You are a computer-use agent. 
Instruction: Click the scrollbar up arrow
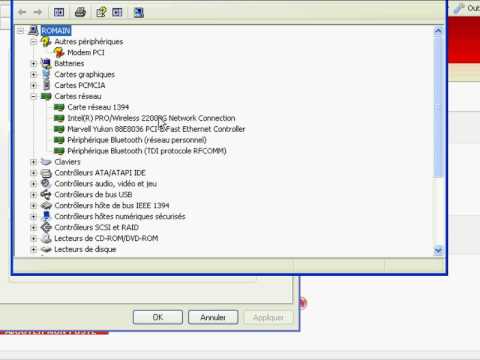438,31
